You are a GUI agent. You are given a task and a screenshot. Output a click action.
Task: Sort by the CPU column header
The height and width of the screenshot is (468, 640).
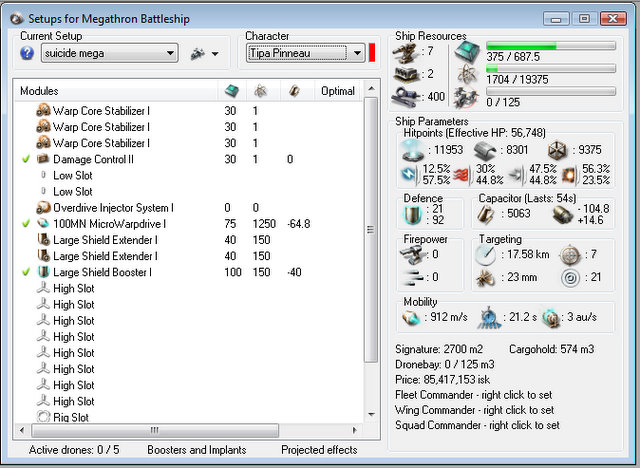coord(232,91)
